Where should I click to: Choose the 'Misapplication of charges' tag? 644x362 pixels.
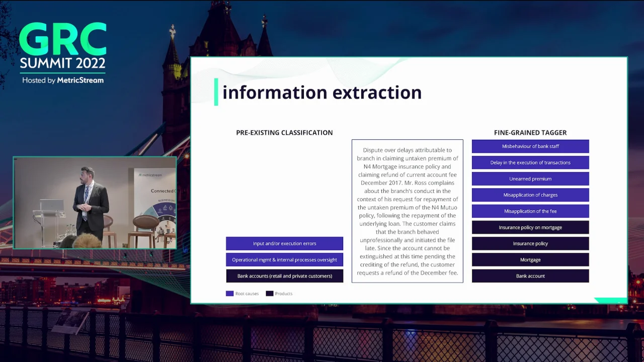coord(530,195)
